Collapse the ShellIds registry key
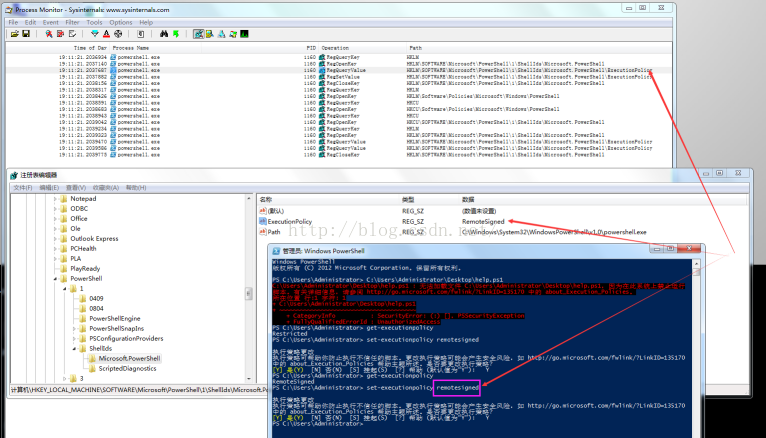Image resolution: width=766 pixels, height=438 pixels. coord(74,349)
